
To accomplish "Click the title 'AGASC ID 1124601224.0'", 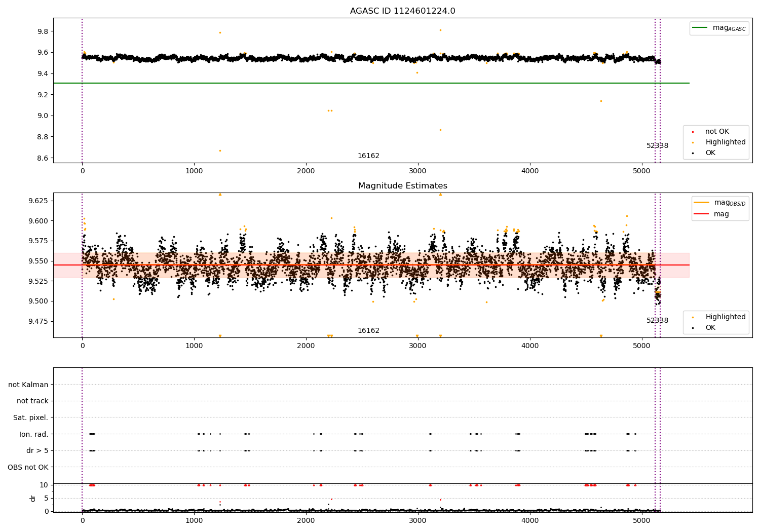I will [402, 11].
